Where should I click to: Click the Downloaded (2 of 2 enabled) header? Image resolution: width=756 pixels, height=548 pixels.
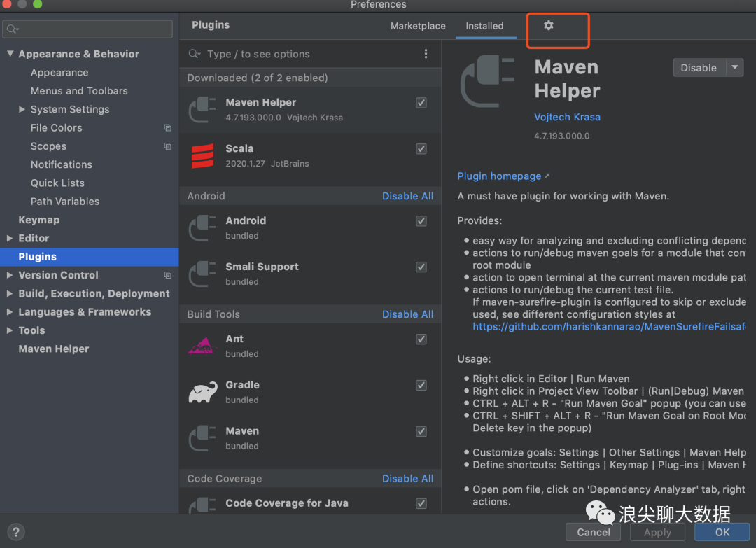click(x=258, y=78)
